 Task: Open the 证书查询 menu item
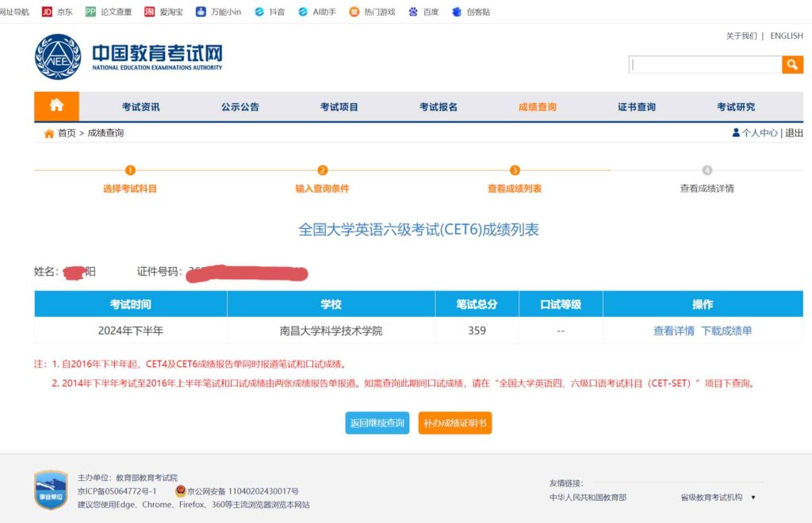[636, 107]
